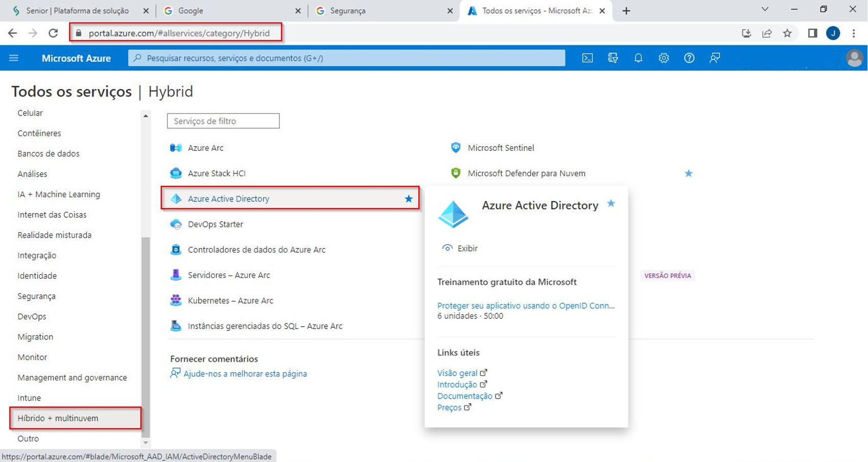Click Exibir in the Active Directory card
Screen dimensions: 868x462
pos(467,248)
